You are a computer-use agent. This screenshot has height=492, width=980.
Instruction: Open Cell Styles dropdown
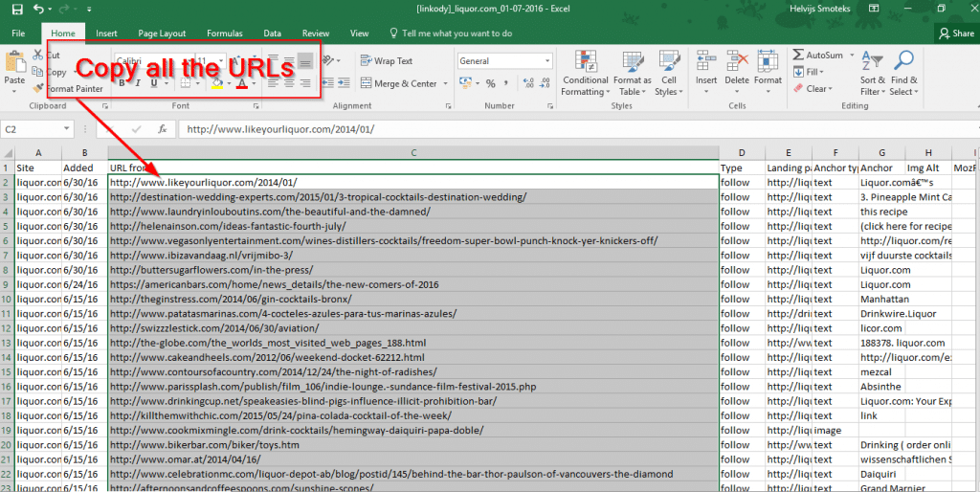669,74
